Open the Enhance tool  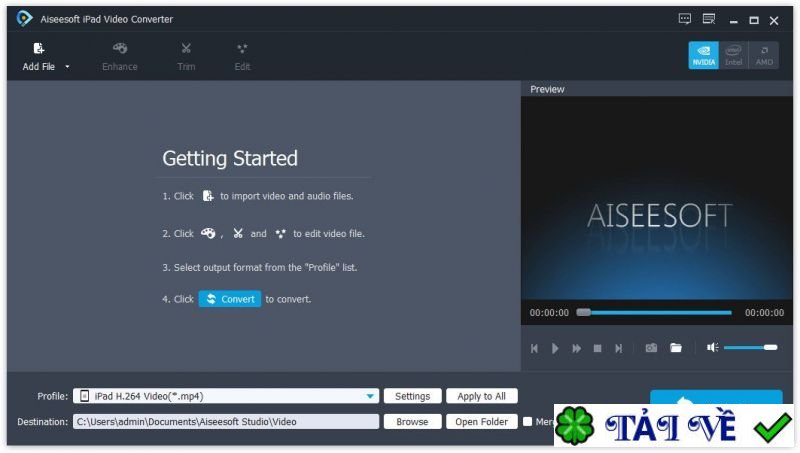pyautogui.click(x=120, y=56)
